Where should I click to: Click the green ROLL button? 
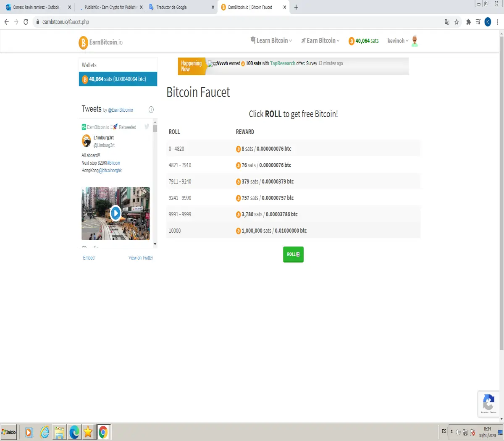293,255
